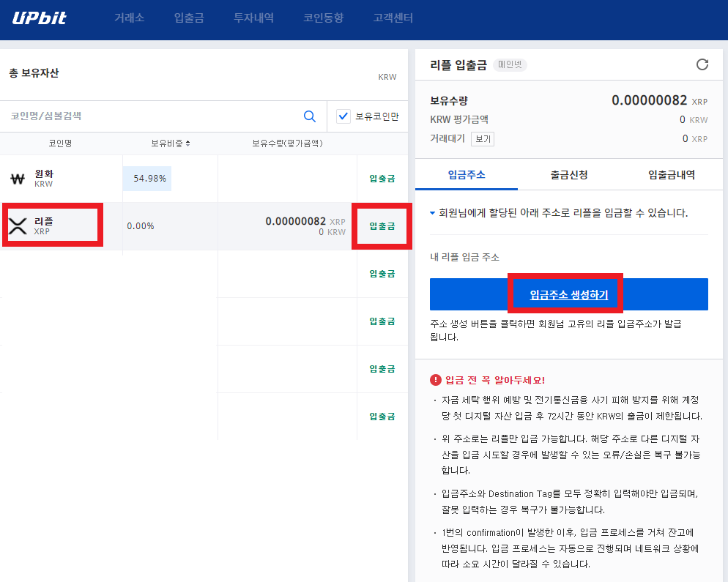Click the Ripple XRP logo icon
Viewport: 728px width, 582px height.
(x=18, y=226)
